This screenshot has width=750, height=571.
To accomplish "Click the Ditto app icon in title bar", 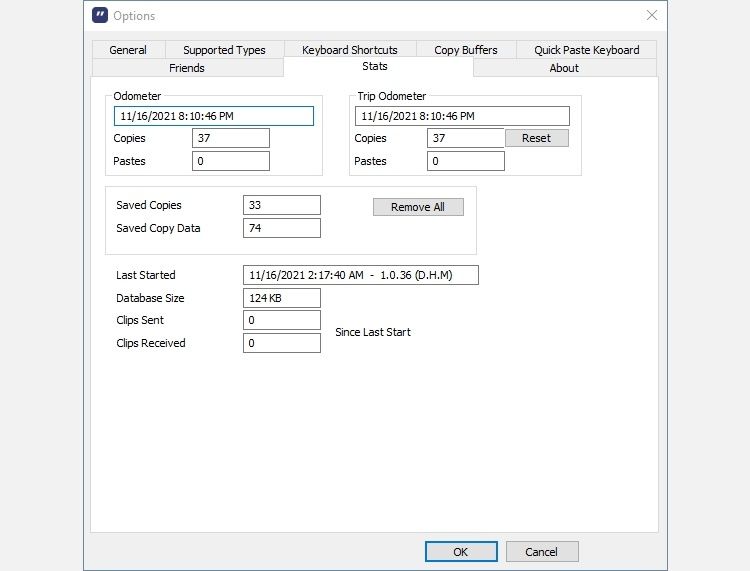I will (100, 15).
